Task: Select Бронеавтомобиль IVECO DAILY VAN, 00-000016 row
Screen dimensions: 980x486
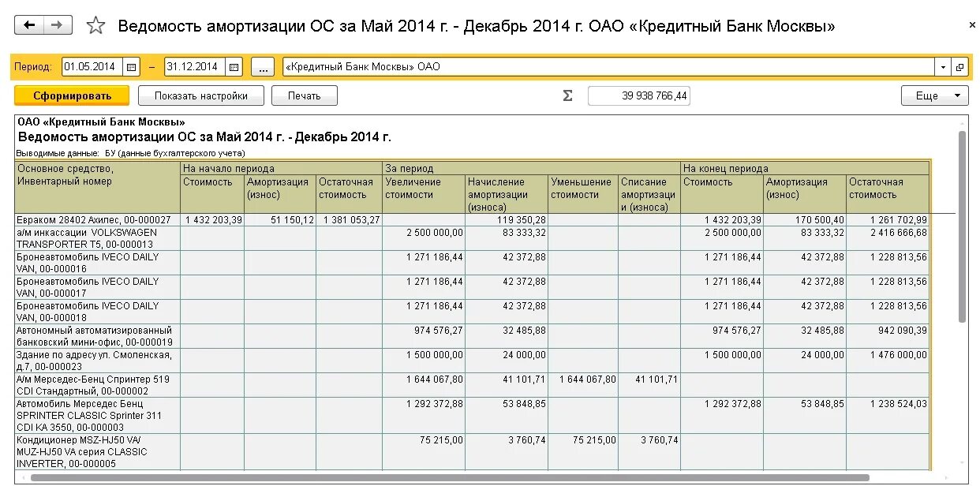Action: click(x=472, y=263)
